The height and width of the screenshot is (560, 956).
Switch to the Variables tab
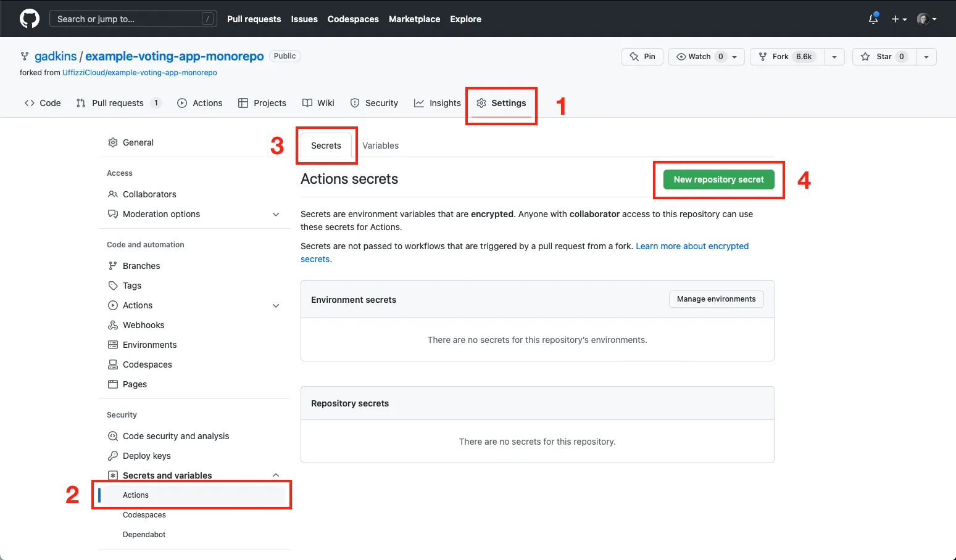pyautogui.click(x=380, y=146)
